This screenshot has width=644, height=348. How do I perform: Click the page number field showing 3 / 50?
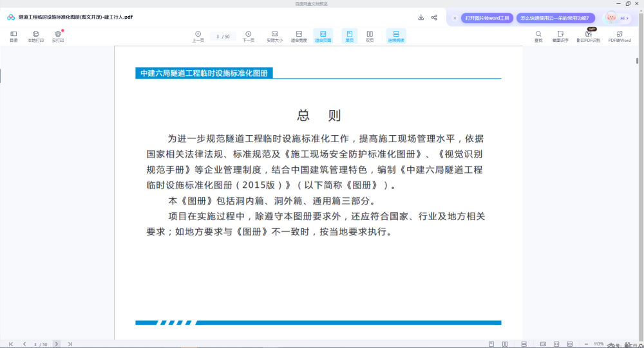223,37
